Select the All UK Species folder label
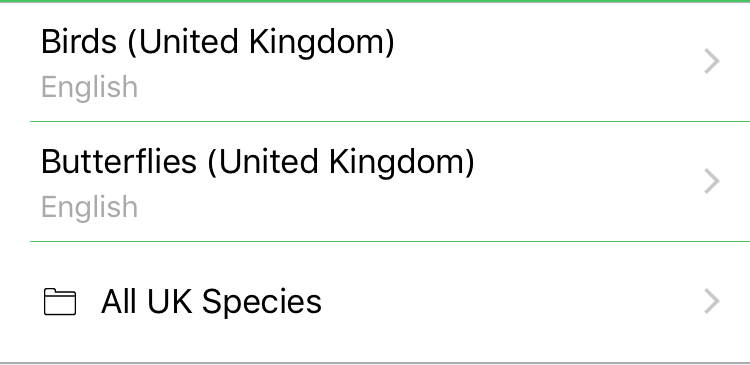This screenshot has height=365, width=750. [x=211, y=302]
